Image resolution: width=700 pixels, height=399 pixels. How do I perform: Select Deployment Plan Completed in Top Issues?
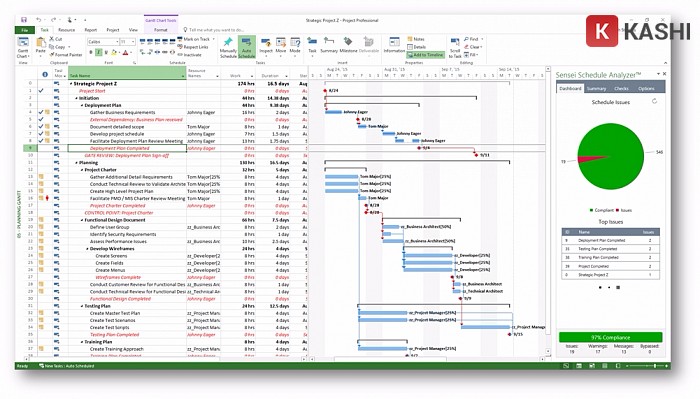[x=610, y=240]
